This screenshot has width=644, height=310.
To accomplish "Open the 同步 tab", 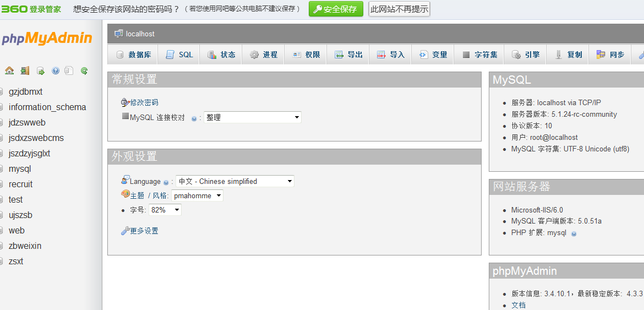I will (x=610, y=55).
